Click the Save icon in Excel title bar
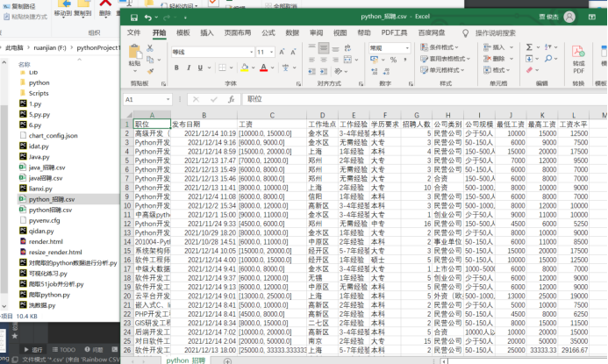Image resolution: width=608 pixels, height=364 pixels. [x=134, y=18]
